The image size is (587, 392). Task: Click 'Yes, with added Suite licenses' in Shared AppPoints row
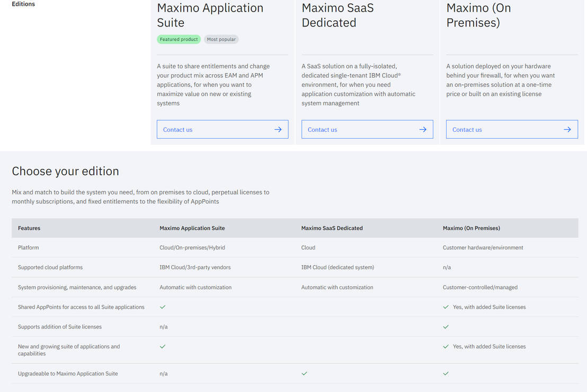[x=489, y=307]
